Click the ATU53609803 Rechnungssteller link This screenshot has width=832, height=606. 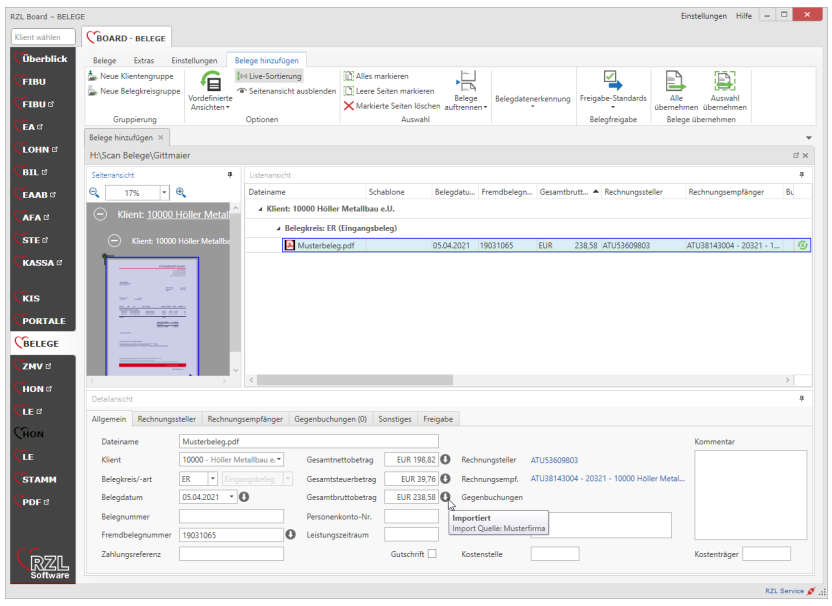[554, 460]
